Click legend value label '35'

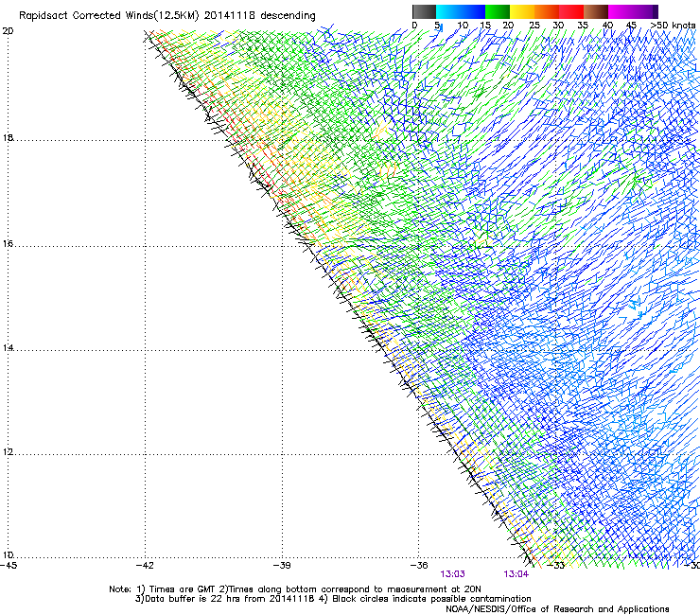pos(583,26)
